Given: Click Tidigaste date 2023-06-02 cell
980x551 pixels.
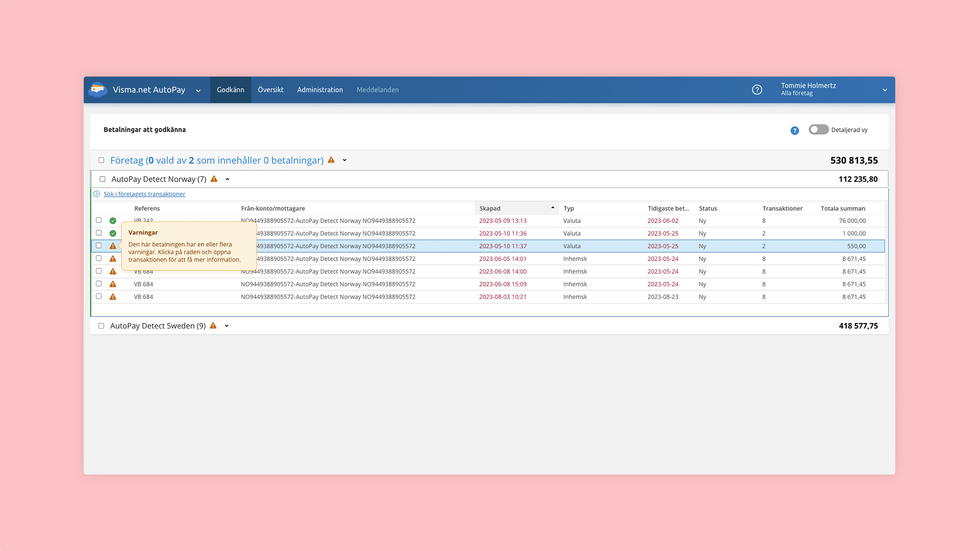Looking at the screenshot, I should (663, 221).
